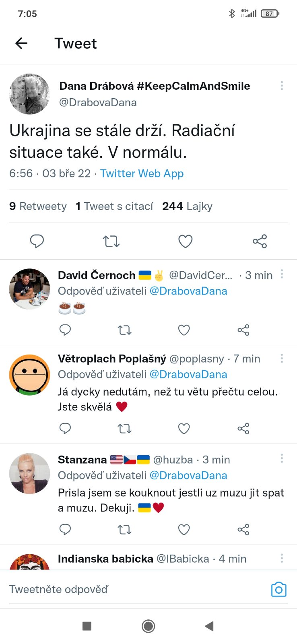Open overflow menu on Stanzana's reply
This screenshot has width=297, height=644.
(282, 458)
